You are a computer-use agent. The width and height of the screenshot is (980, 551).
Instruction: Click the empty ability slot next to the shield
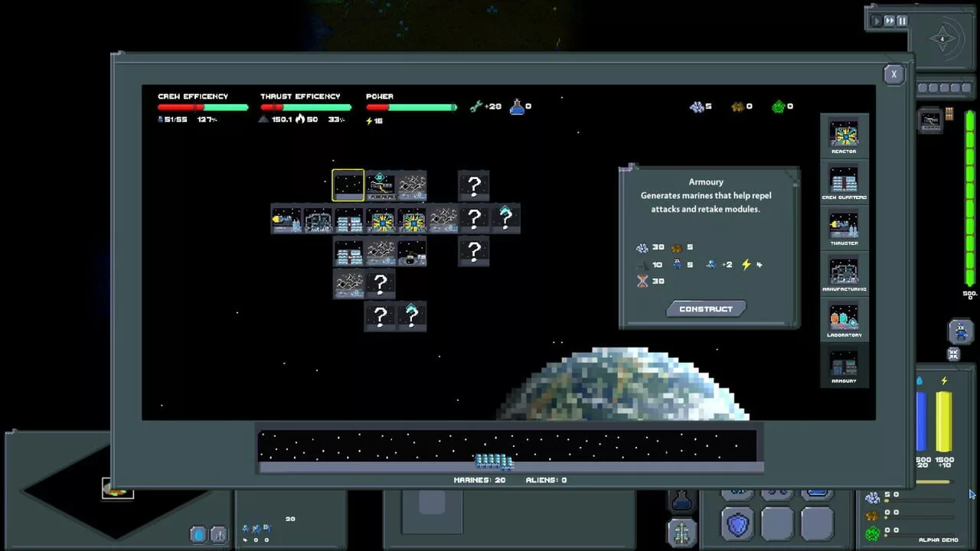tap(777, 524)
